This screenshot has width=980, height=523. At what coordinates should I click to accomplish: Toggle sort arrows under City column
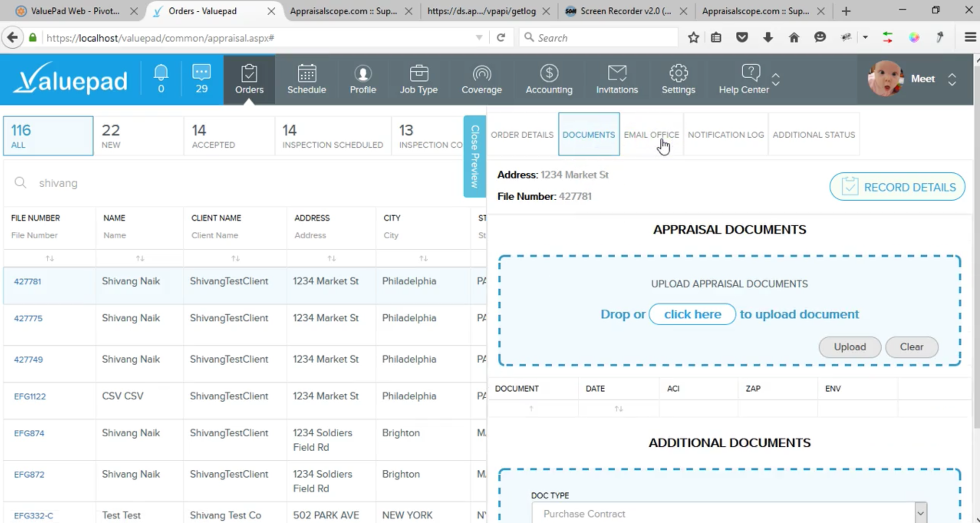point(423,259)
